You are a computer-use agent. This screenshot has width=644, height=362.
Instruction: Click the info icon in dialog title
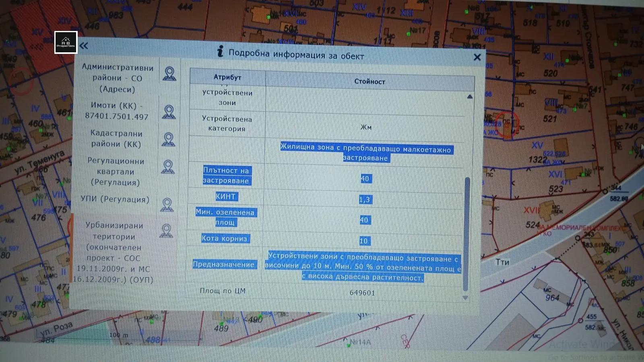click(x=220, y=51)
